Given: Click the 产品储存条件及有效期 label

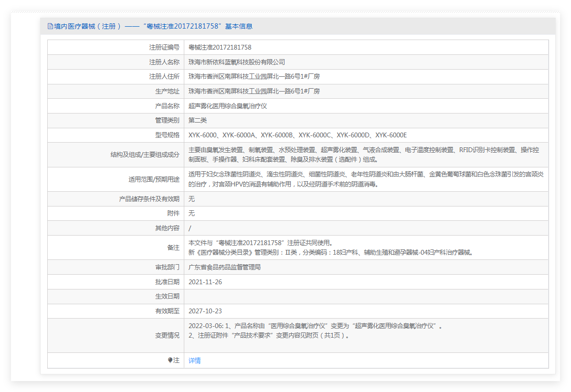Looking at the screenshot, I should (x=149, y=199).
